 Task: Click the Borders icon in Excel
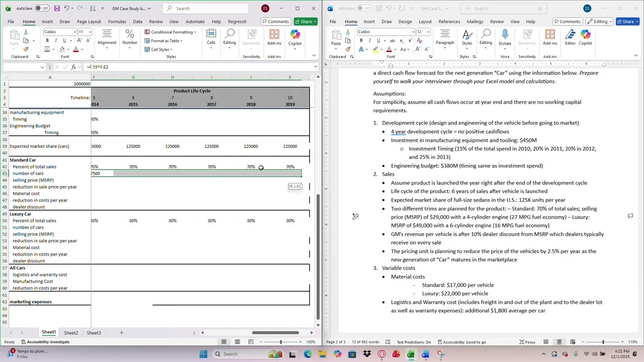(47, 49)
